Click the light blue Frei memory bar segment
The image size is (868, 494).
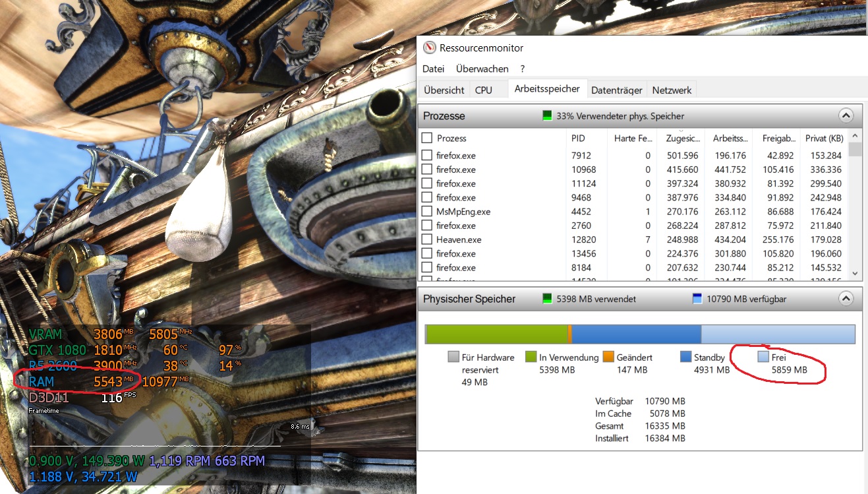click(x=778, y=334)
